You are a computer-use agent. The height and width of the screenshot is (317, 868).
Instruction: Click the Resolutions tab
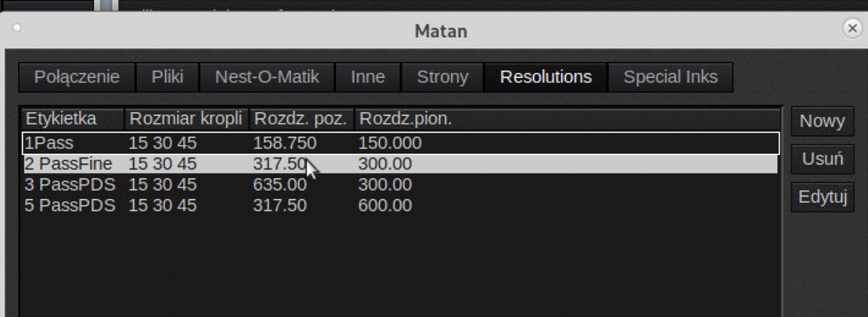pyautogui.click(x=546, y=77)
